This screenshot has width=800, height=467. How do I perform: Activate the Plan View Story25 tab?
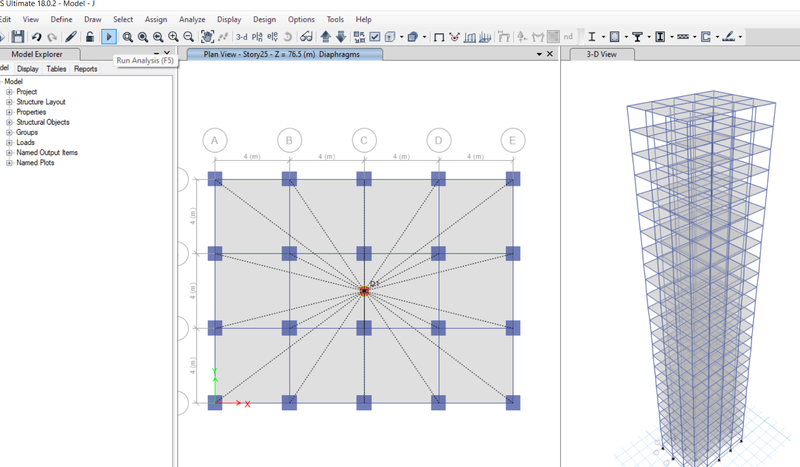284,54
